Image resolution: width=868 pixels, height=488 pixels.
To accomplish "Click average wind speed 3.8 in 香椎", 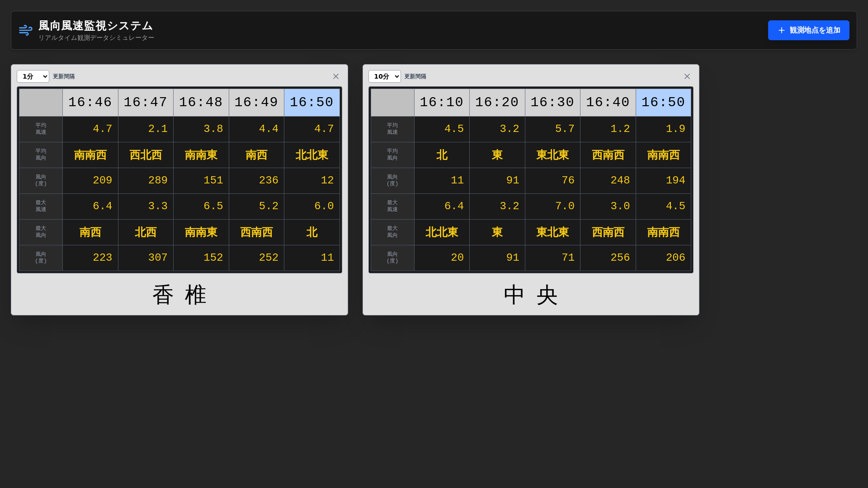I will [201, 129].
